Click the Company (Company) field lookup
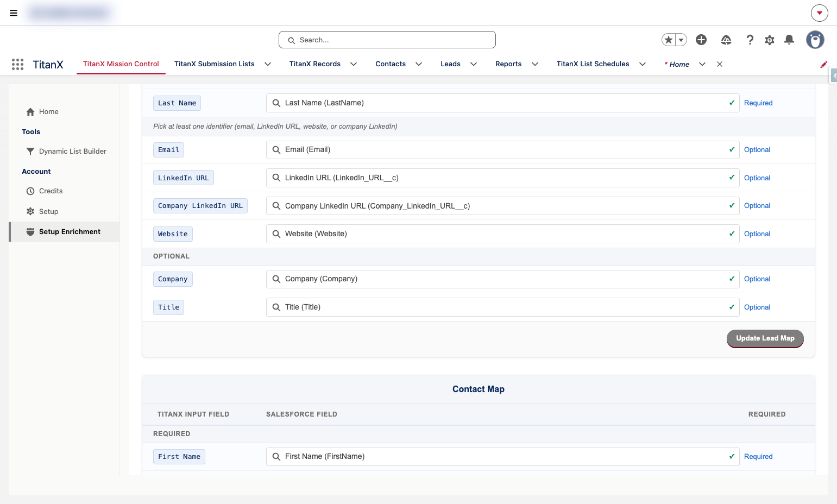This screenshot has height=504, width=837. (502, 279)
